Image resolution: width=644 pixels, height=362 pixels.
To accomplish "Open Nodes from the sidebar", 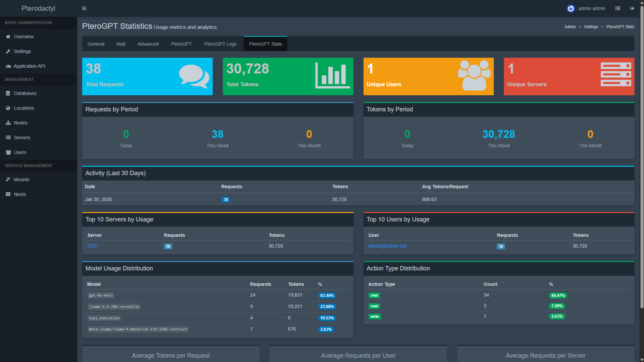I will tap(8, 123).
